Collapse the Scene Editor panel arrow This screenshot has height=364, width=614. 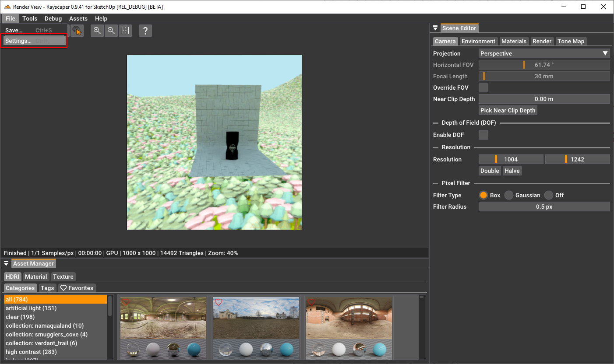435,28
